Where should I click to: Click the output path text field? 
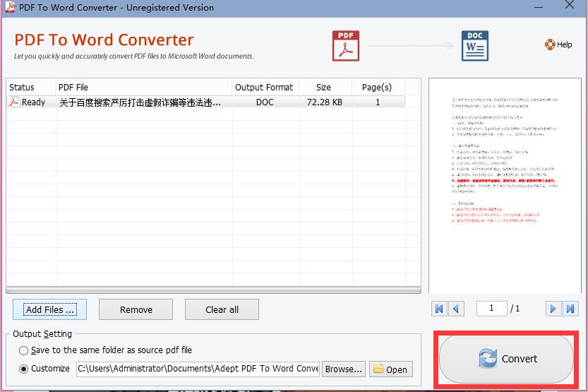[198, 369]
